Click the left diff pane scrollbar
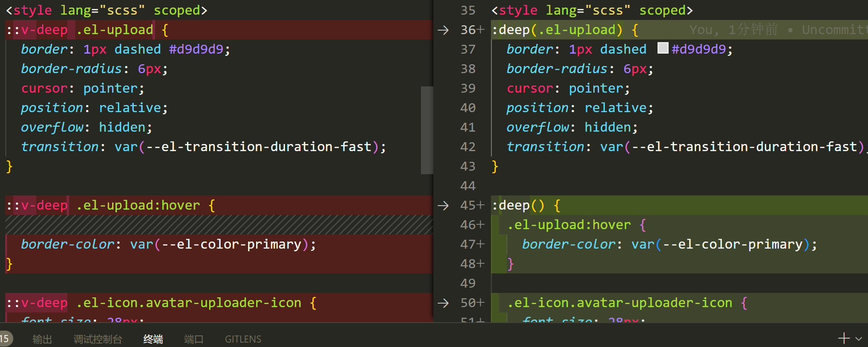868x347 pixels. (427, 130)
